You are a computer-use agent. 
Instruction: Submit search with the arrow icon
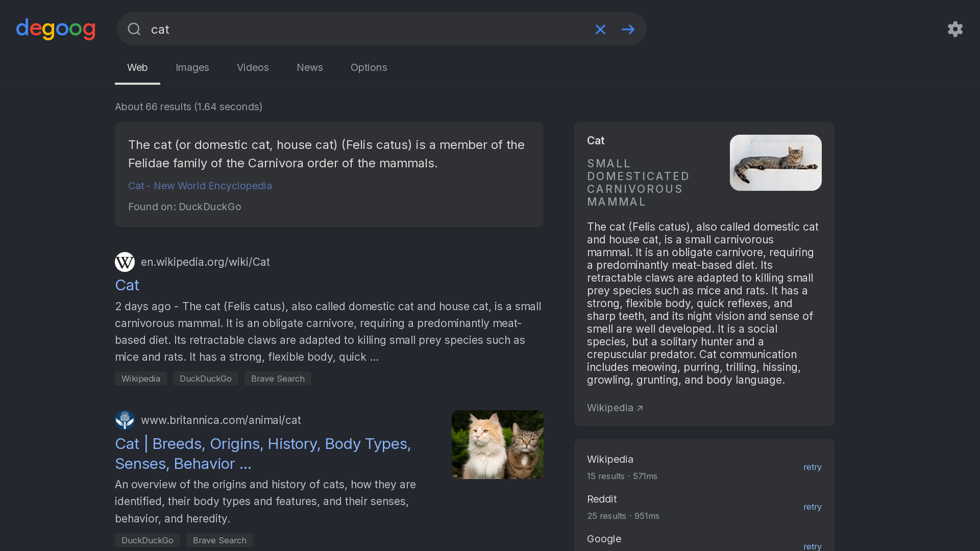[628, 30]
